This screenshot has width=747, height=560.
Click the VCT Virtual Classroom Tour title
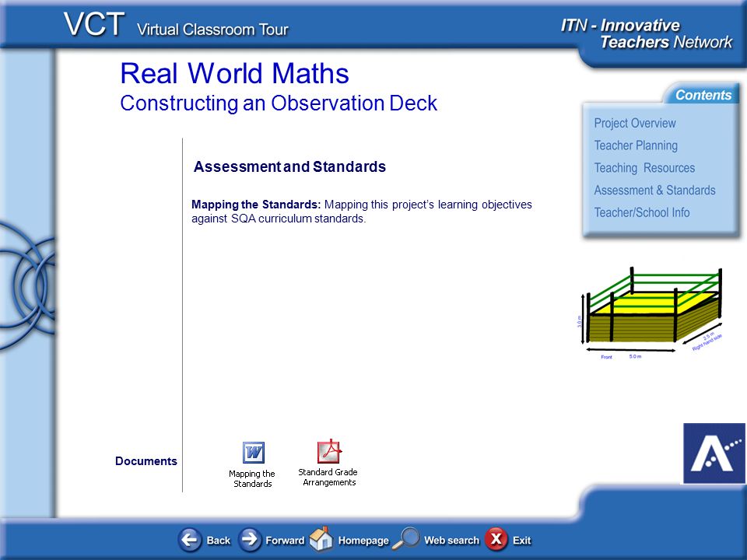pos(176,25)
